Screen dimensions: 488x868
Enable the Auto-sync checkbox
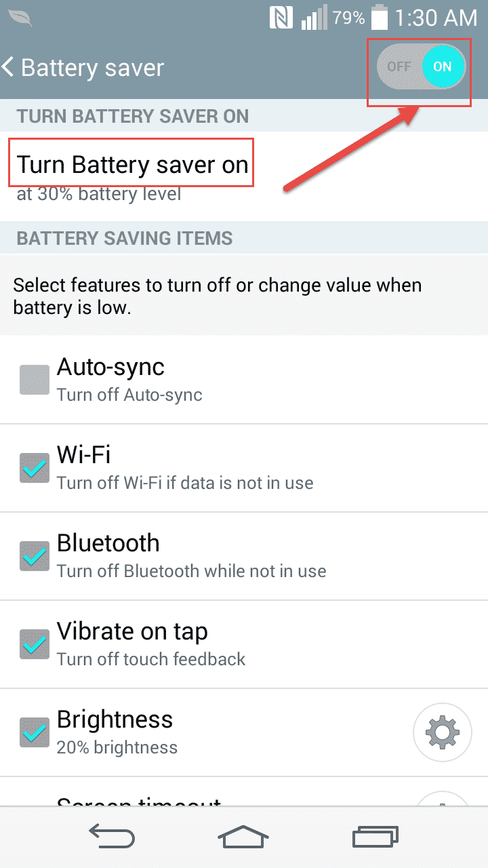[35, 380]
